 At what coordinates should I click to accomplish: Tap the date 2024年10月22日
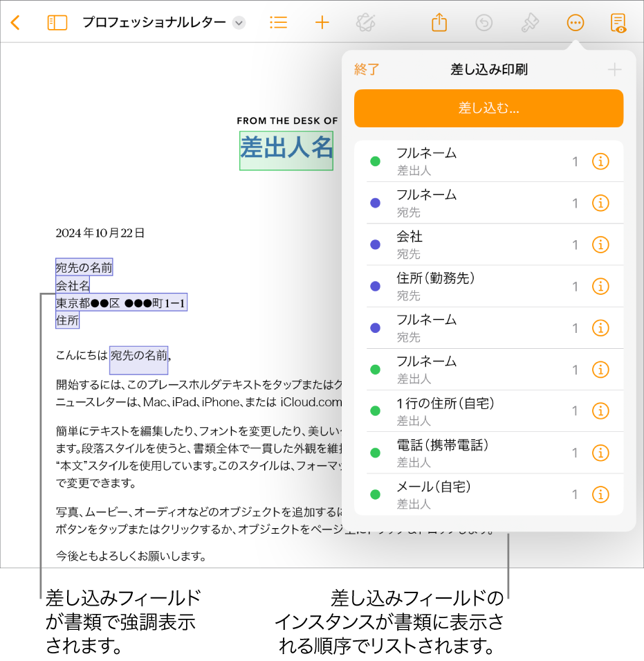pos(100,233)
